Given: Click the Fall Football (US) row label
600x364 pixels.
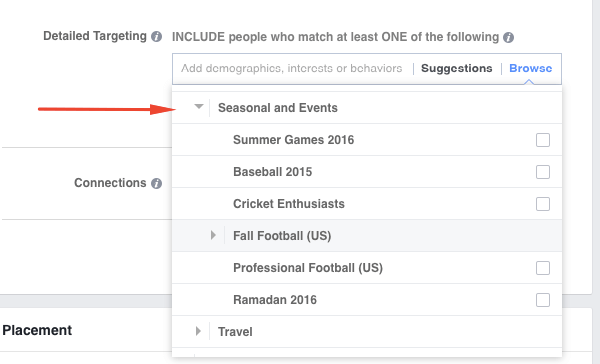Looking at the screenshot, I should (282, 236).
